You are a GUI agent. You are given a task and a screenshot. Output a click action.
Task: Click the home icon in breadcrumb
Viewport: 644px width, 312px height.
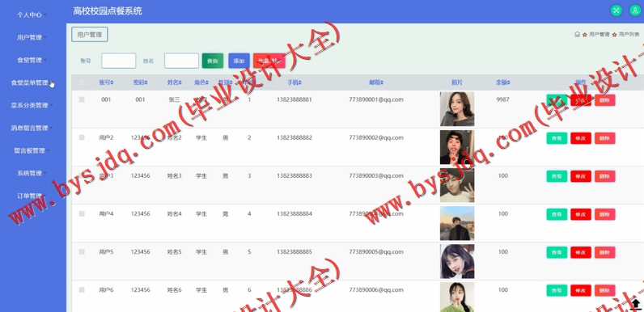point(577,35)
